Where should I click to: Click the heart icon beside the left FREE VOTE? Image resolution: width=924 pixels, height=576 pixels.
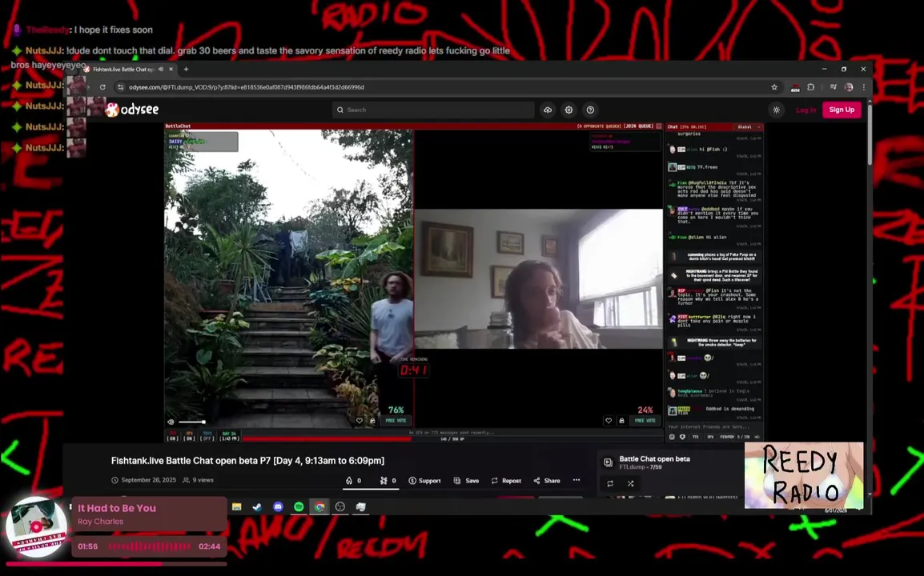pyautogui.click(x=360, y=421)
